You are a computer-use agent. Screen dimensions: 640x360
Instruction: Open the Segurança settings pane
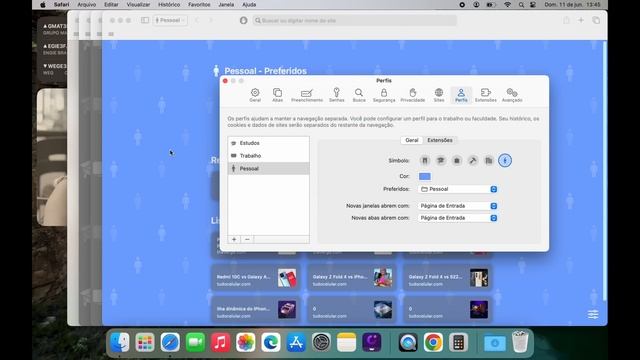384,95
